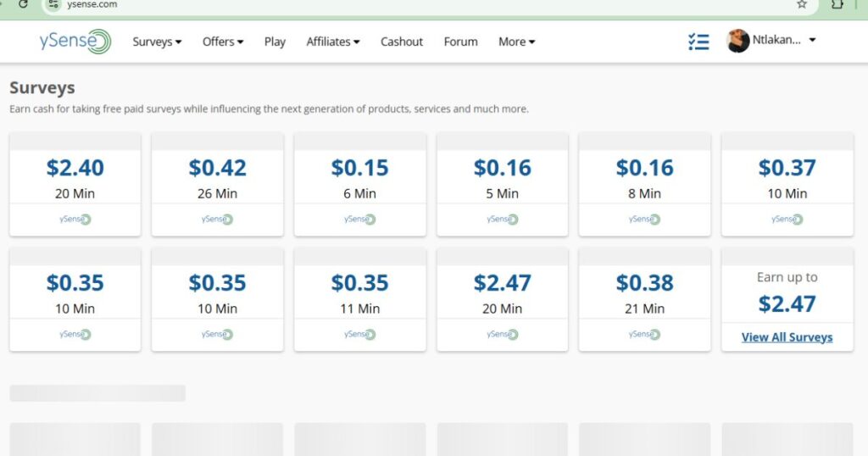Reload the page with refresh icon
This screenshot has width=868, height=456.
click(x=23, y=4)
